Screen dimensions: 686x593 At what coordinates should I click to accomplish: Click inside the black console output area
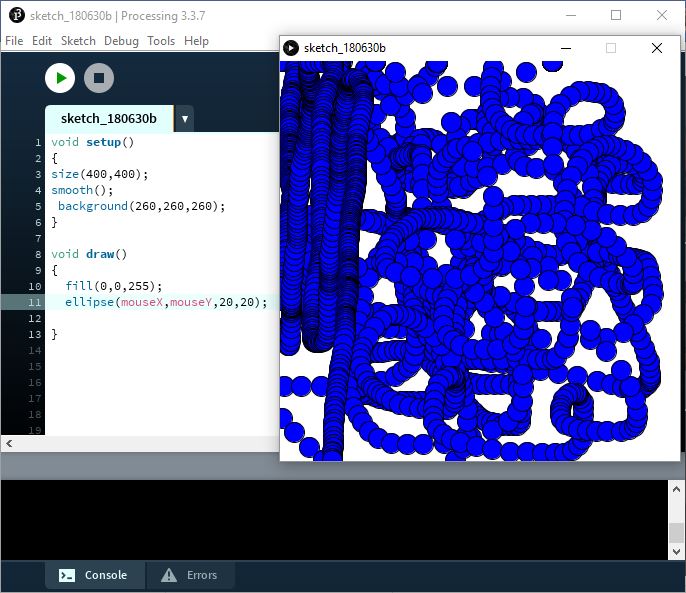(335, 519)
